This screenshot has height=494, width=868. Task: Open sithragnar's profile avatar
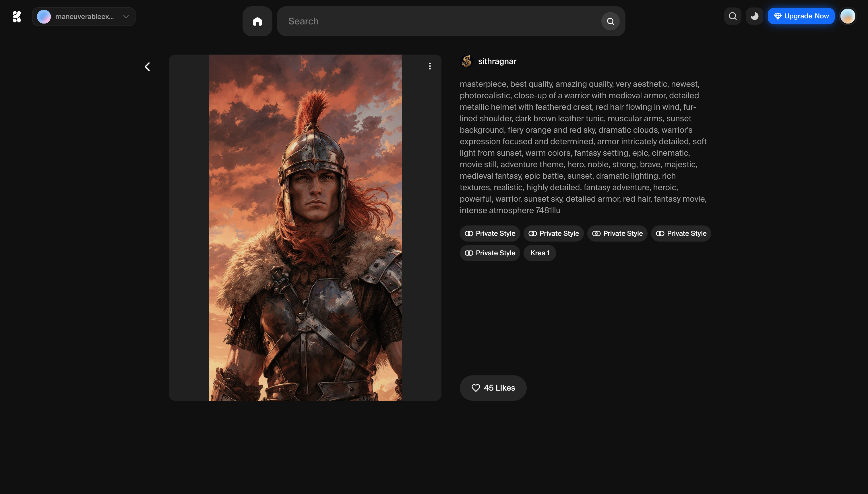click(x=467, y=61)
